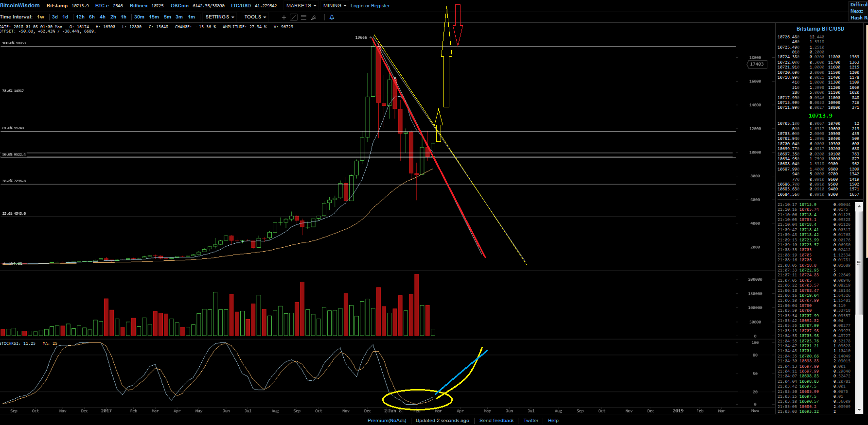Select the BTC-e market ticker
The image size is (868, 425).
pyautogui.click(x=109, y=6)
